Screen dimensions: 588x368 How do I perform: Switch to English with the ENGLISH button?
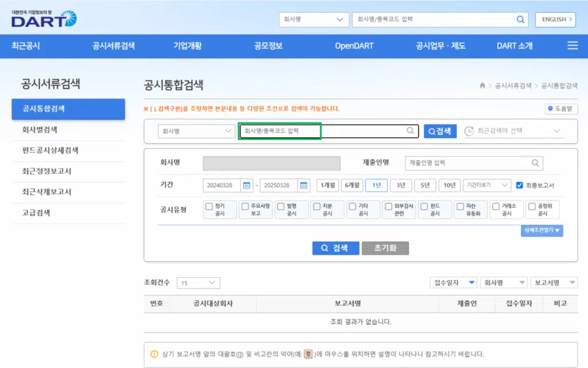coord(555,19)
